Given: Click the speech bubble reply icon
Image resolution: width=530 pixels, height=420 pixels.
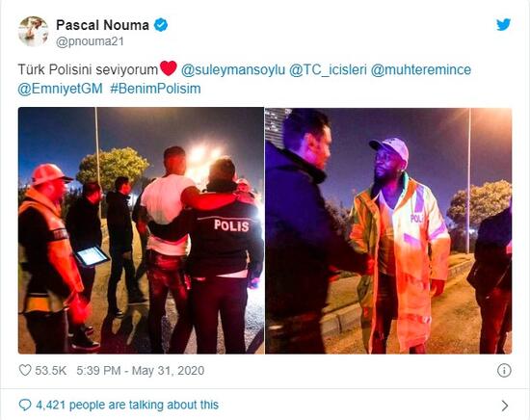Looking at the screenshot, I should 25,405.
